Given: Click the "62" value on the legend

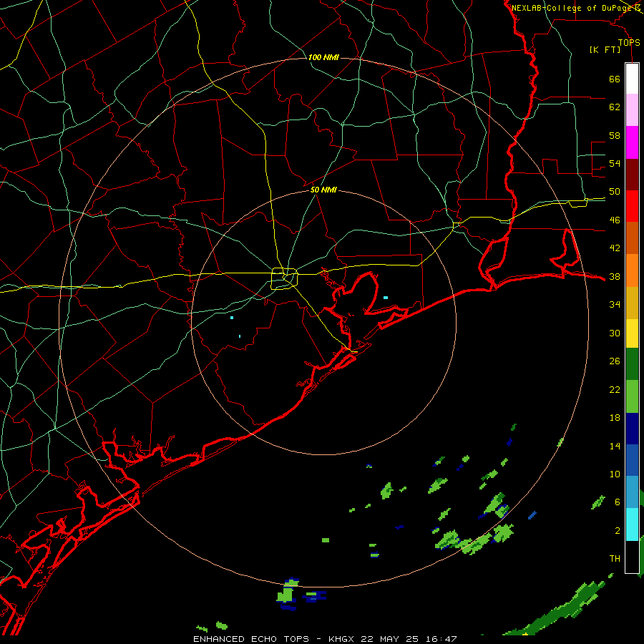Looking at the screenshot, I should (x=615, y=107).
